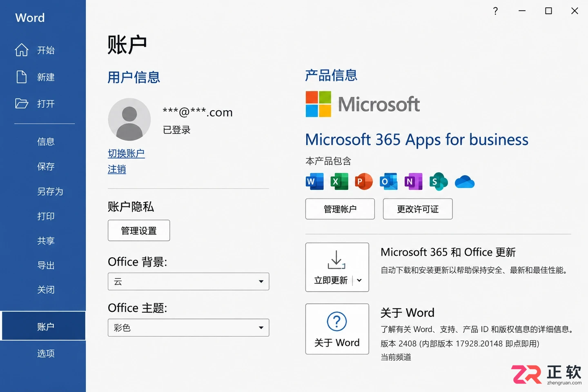This screenshot has width=588, height=392.
Task: Go to 打印 in the sidebar
Action: [46, 216]
